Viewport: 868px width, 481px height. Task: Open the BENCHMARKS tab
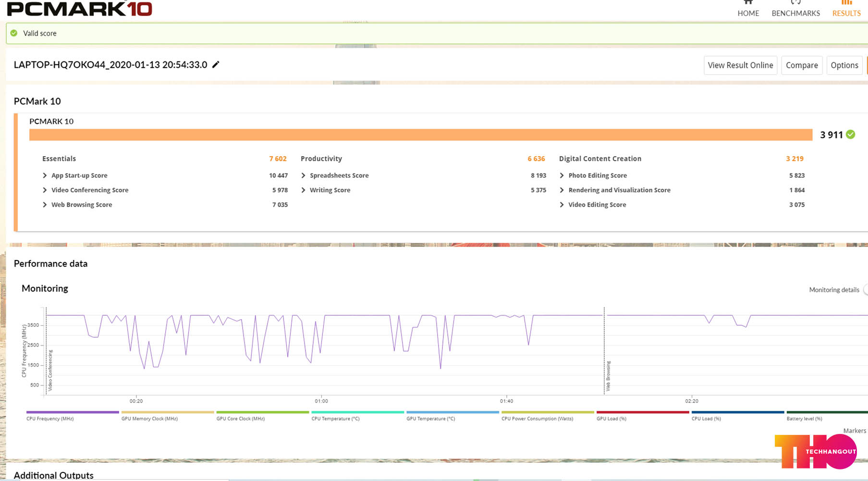tap(796, 9)
